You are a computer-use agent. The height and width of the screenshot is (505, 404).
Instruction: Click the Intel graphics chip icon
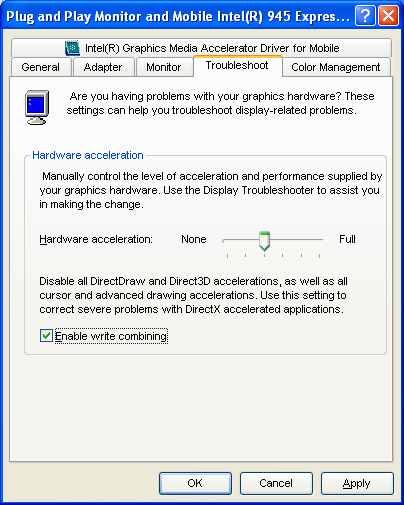tap(72, 48)
